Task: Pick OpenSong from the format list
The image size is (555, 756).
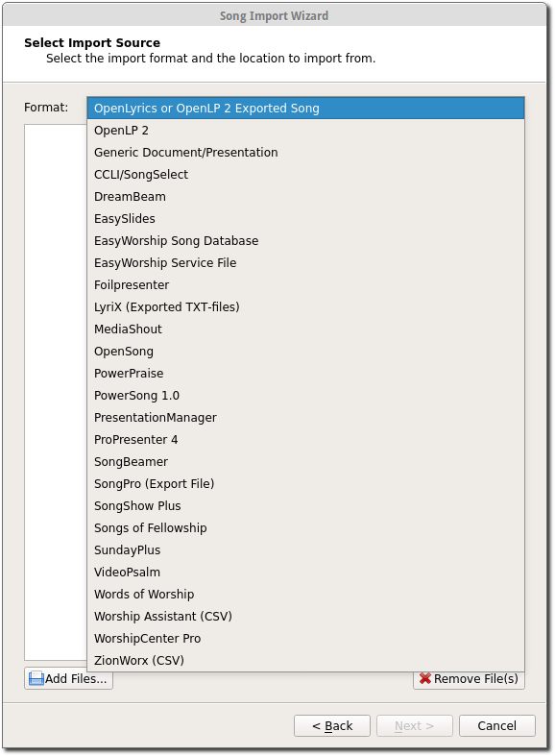Action: 305,352
